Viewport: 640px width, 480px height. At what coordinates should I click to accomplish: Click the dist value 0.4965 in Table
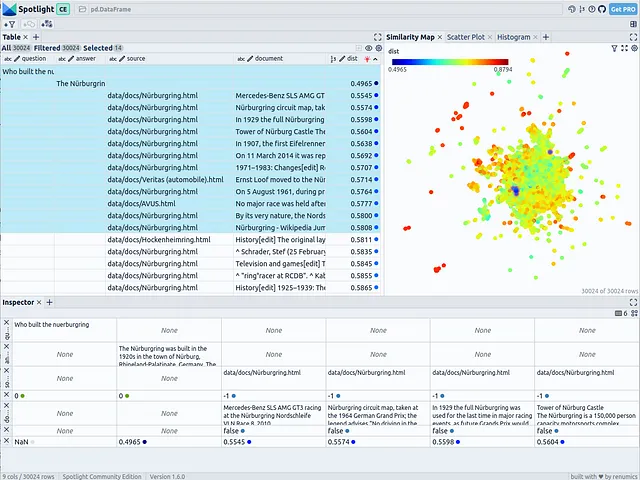point(361,84)
